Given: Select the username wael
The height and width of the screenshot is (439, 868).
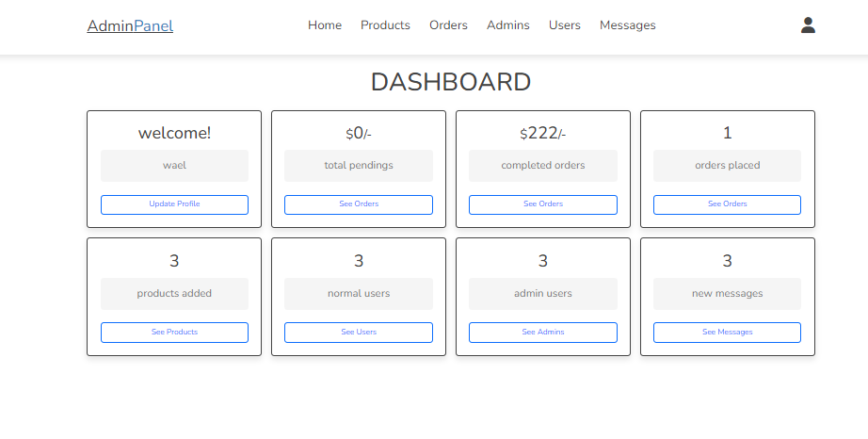Looking at the screenshot, I should (174, 166).
